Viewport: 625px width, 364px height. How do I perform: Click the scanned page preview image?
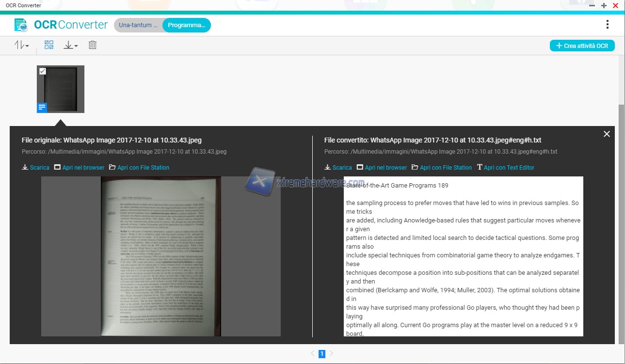point(160,256)
